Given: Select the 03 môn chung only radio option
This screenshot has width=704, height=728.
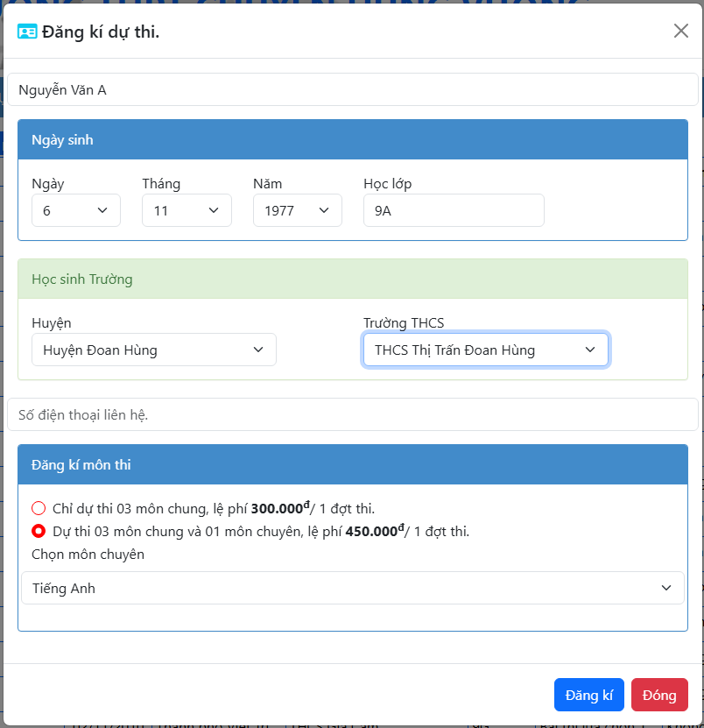Looking at the screenshot, I should point(39,508).
